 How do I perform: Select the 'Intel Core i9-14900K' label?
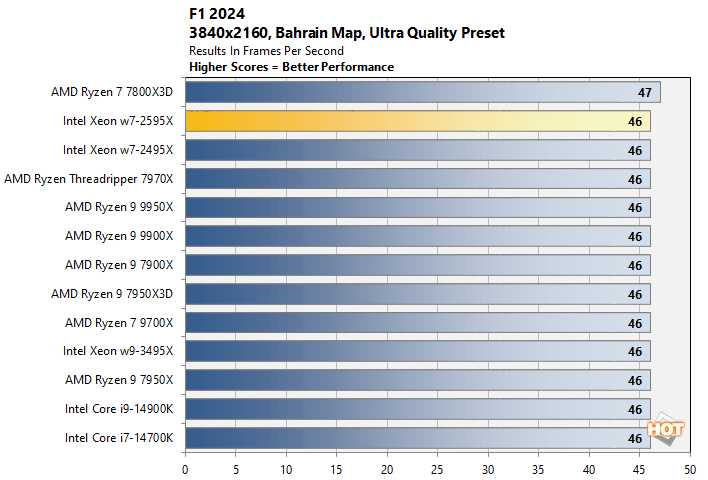point(119,409)
